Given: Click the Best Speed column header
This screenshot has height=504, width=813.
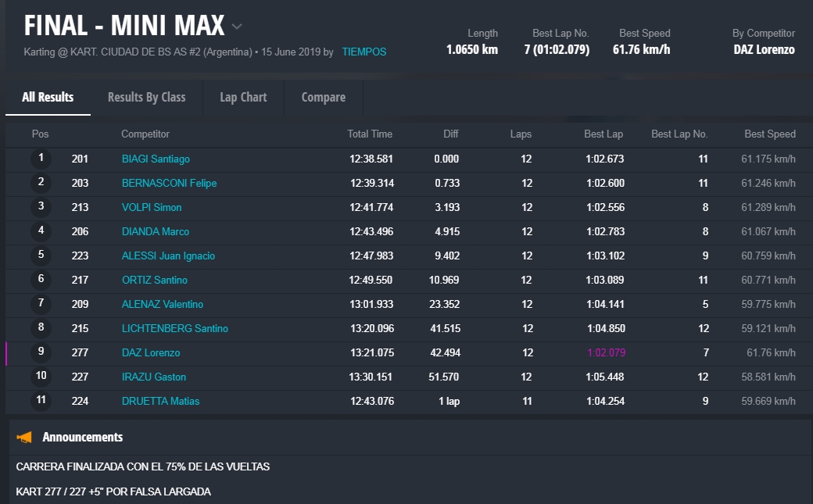Looking at the screenshot, I should coord(769,134).
